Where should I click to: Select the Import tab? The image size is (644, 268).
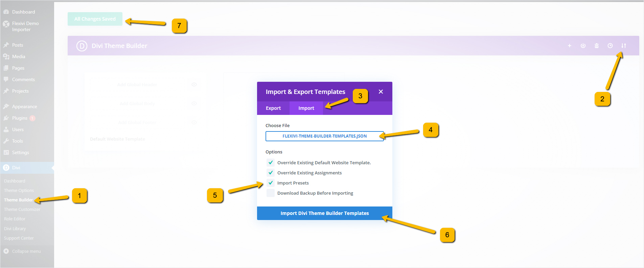(306, 108)
